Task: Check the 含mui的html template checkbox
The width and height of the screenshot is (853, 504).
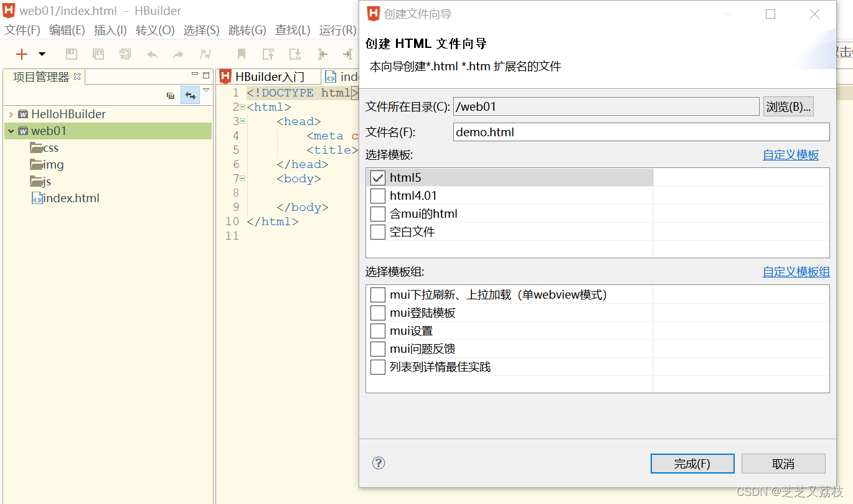Action: click(378, 214)
